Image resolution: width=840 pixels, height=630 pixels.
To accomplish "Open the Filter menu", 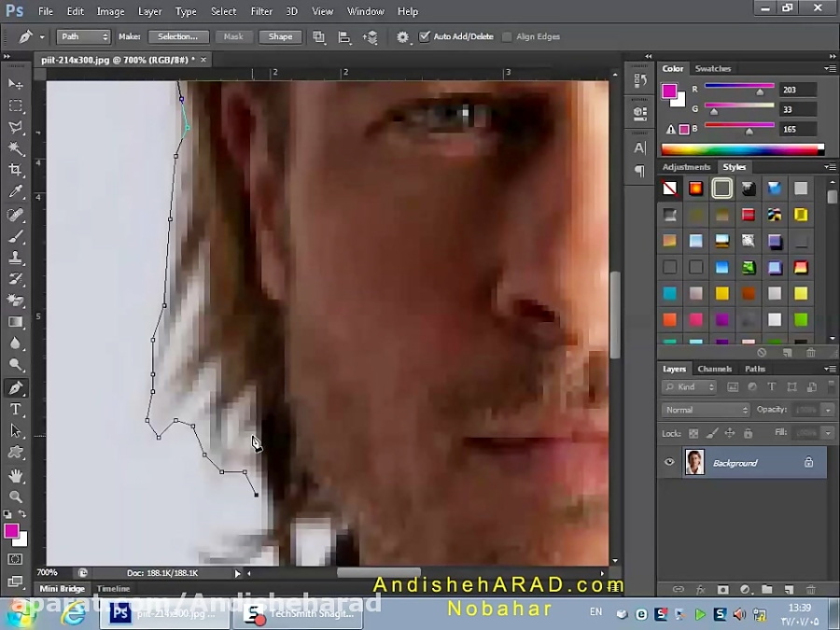I will point(261,11).
